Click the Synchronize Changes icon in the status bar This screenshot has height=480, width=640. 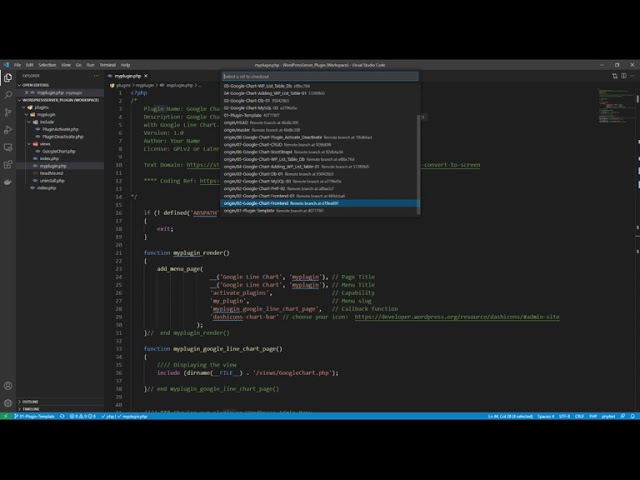(x=62, y=416)
